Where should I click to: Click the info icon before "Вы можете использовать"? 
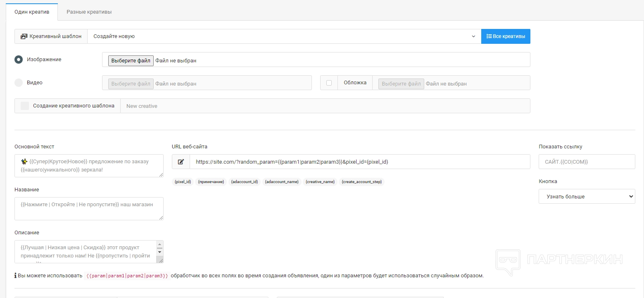coord(15,275)
